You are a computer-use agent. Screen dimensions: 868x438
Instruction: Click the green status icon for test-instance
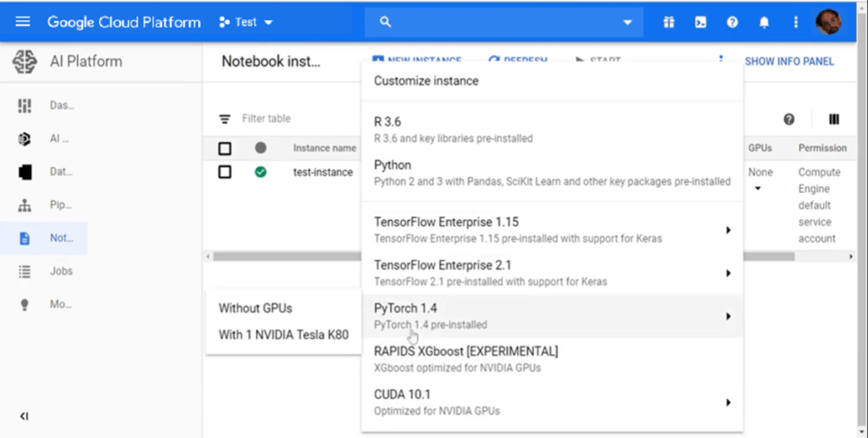point(260,172)
